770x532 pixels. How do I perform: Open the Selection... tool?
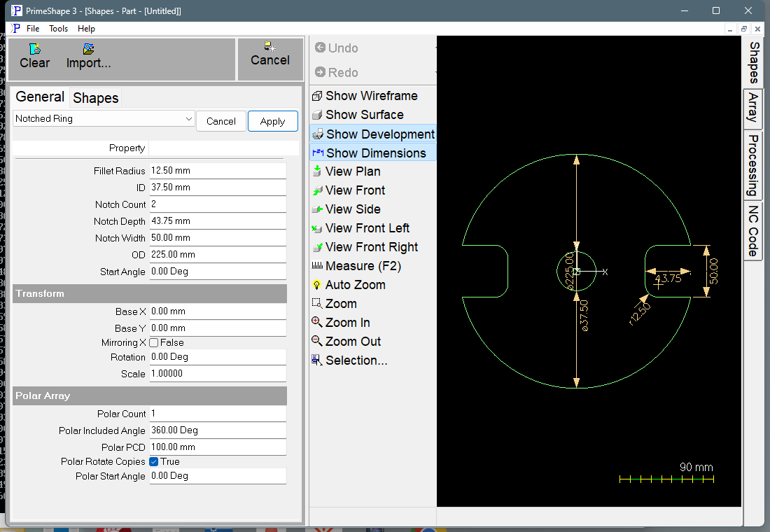pos(350,360)
